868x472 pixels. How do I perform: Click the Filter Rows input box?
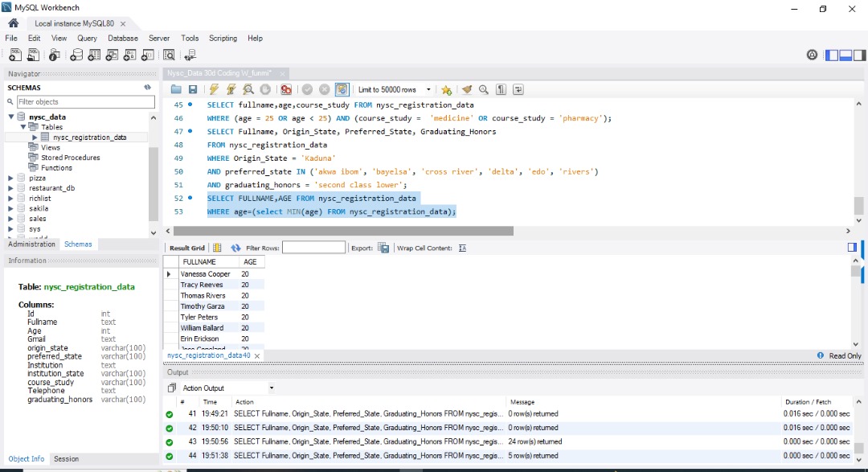click(314, 248)
